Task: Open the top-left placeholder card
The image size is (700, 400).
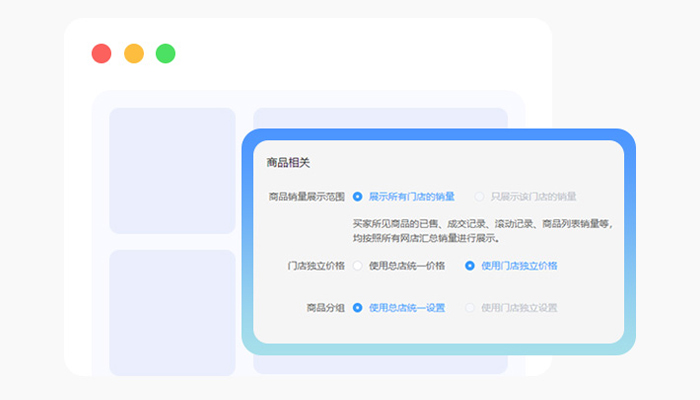Action: coord(172,170)
